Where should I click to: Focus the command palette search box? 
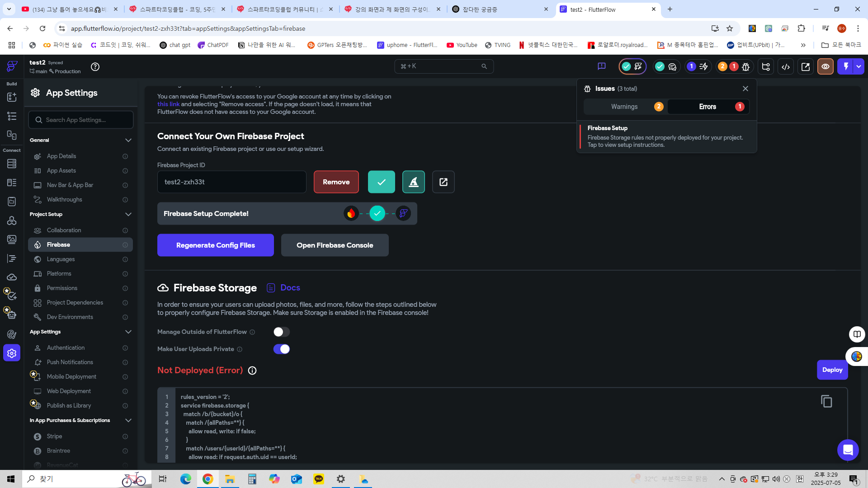click(x=444, y=66)
